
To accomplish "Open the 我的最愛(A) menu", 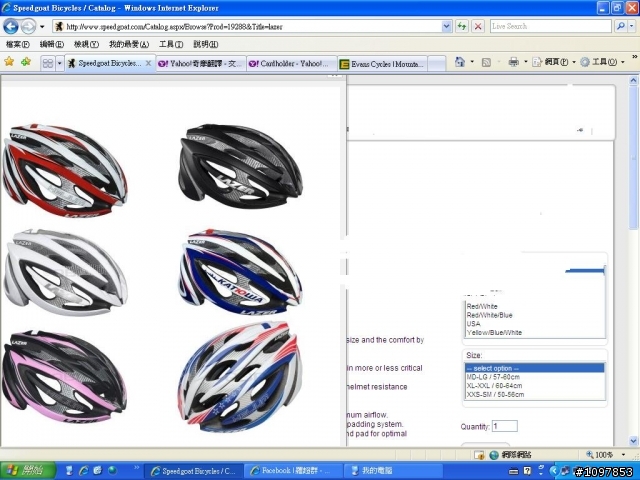I will (129, 44).
